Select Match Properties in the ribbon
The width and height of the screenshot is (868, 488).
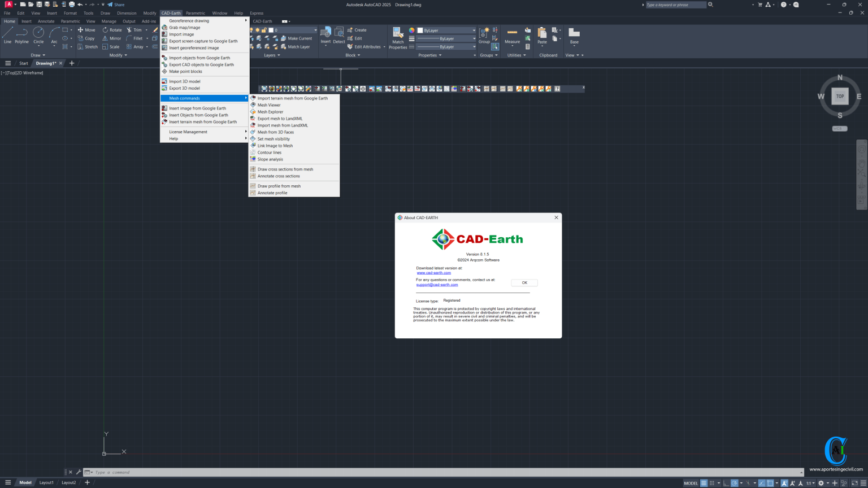click(x=398, y=38)
